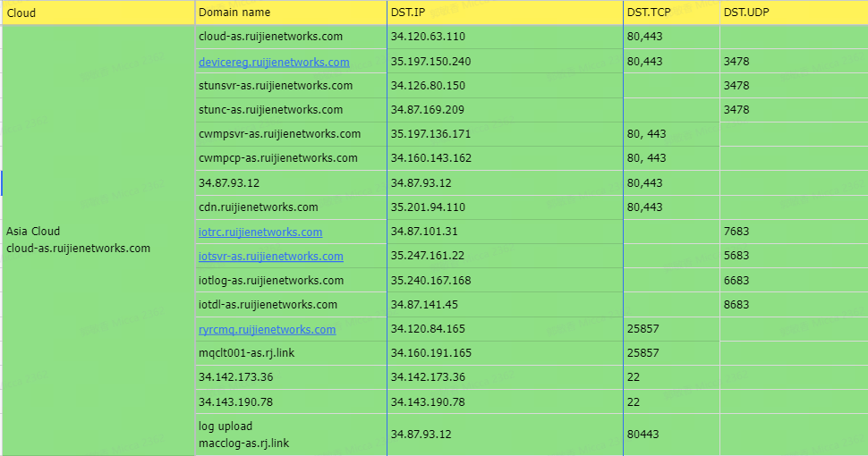Viewport: 868px width, 456px height.
Task: Open the iotsvr-as.ruijienetworks.com link
Action: coord(271,257)
